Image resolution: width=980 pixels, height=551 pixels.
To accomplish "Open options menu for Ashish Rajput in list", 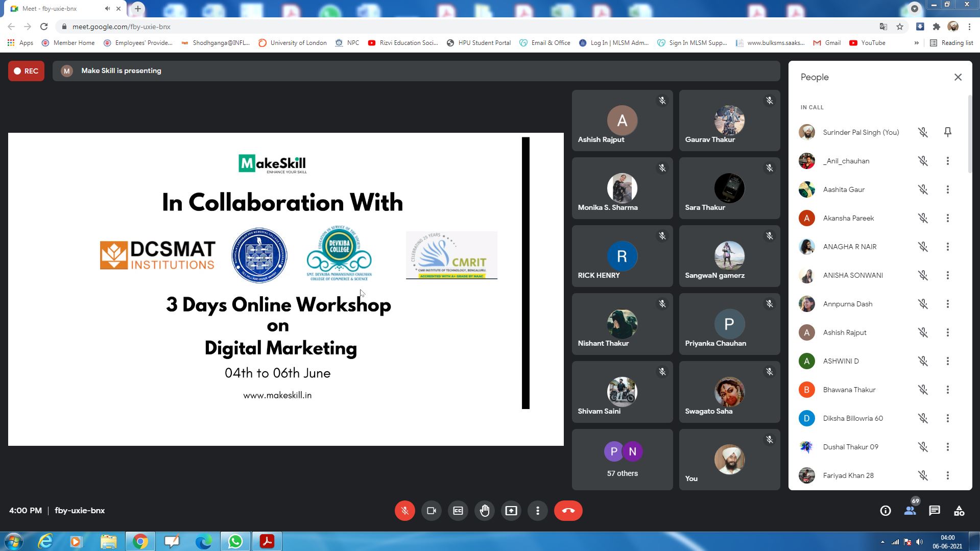I will pyautogui.click(x=947, y=332).
